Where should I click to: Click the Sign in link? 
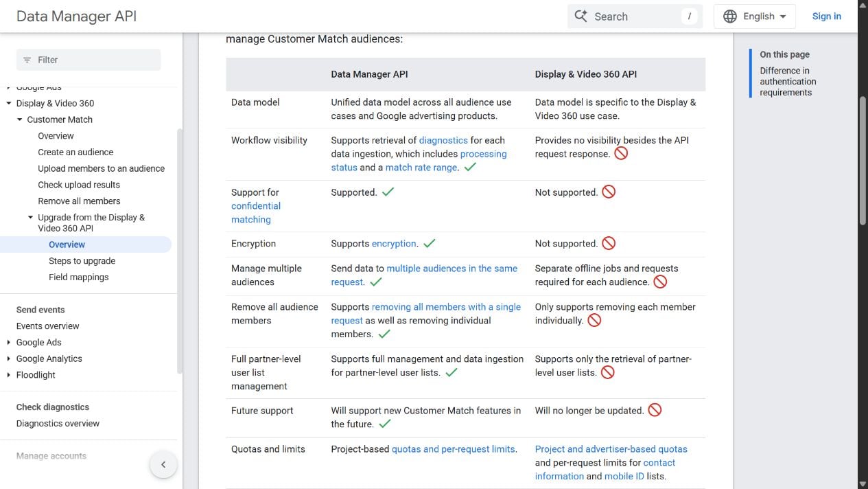pyautogui.click(x=826, y=16)
